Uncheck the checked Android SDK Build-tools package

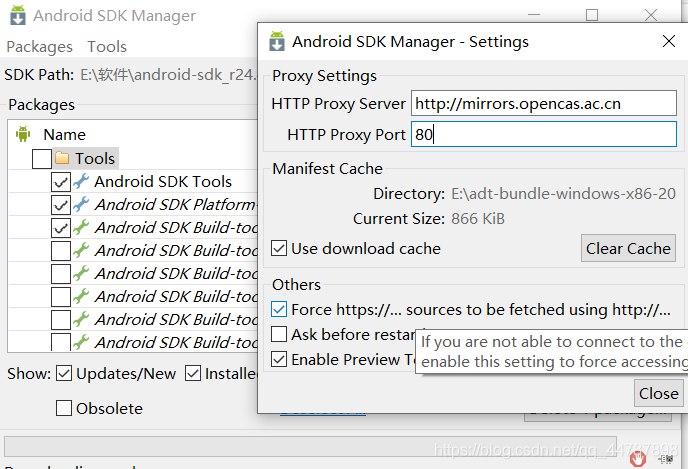pyautogui.click(x=61, y=227)
